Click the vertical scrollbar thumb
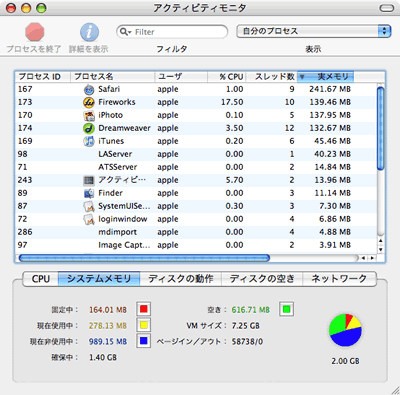400x395 pixels. [380, 128]
